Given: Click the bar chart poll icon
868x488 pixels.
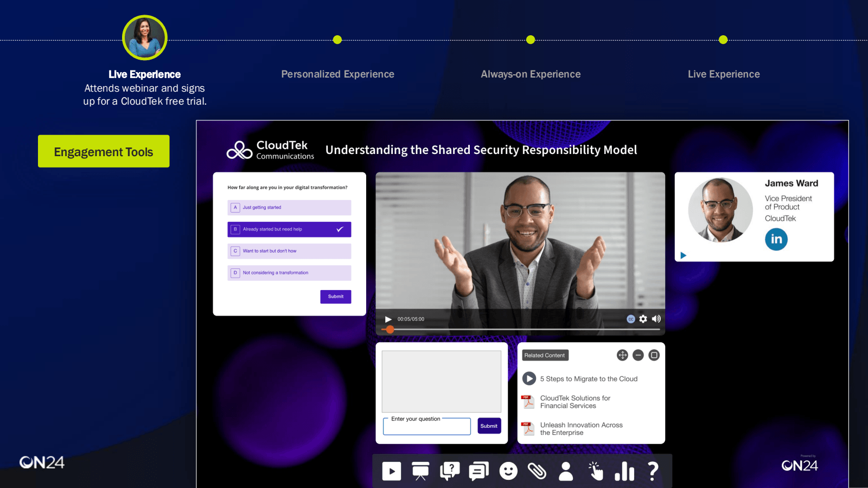Looking at the screenshot, I should 624,471.
